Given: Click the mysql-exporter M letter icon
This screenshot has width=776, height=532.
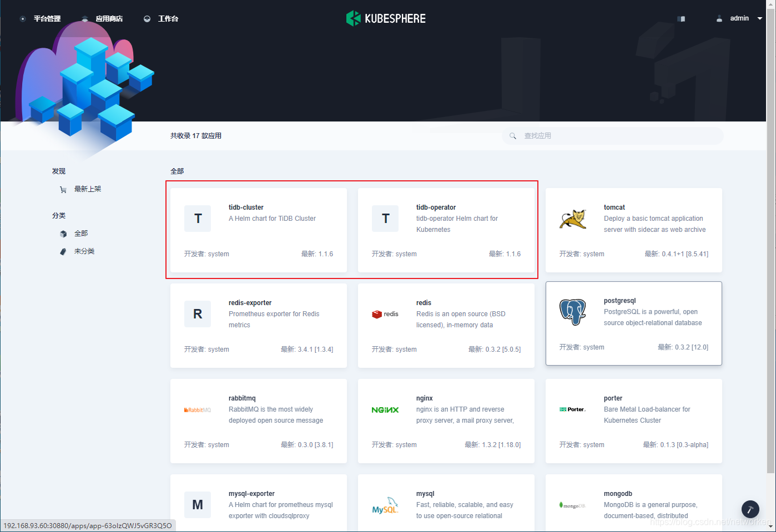Looking at the screenshot, I should pyautogui.click(x=198, y=505).
